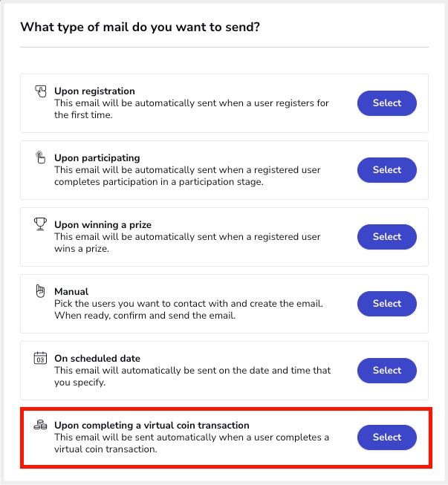
Task: Select the Upon registration mail type
Action: [387, 103]
